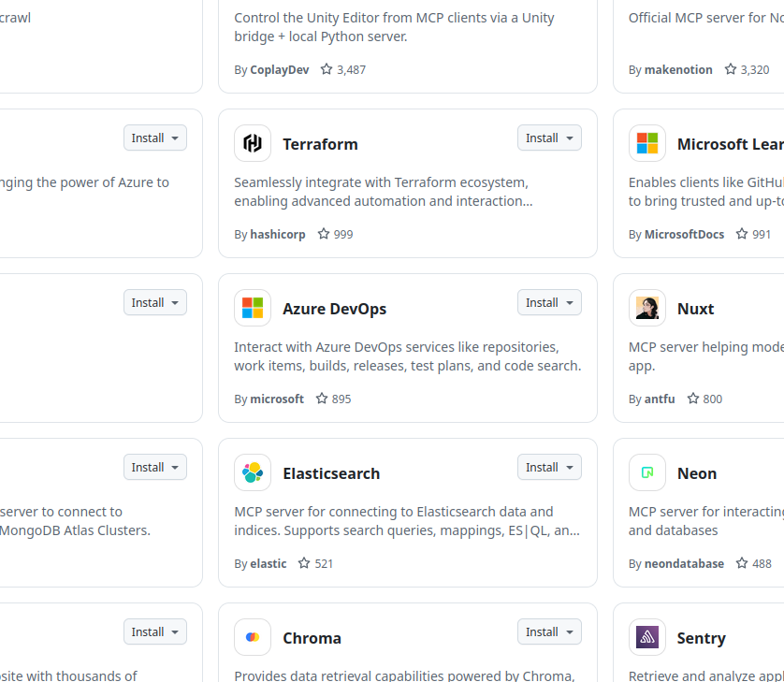Expand the Install dropdown for Chroma
Screen dimensions: 784x682
pyautogui.click(x=549, y=631)
